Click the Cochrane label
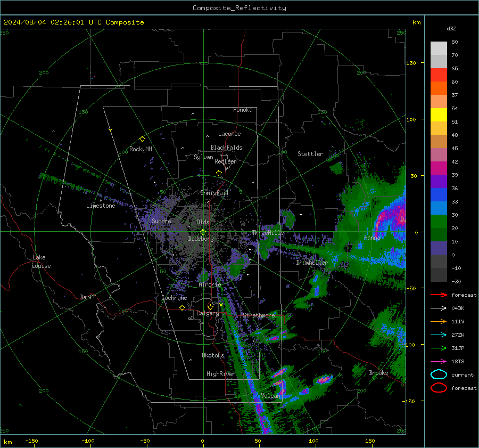Screen dimensions: 479x448 tap(174, 298)
